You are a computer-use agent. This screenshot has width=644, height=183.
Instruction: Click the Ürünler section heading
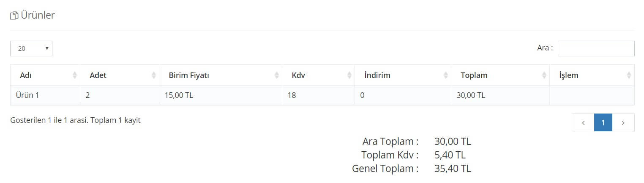pos(38,15)
